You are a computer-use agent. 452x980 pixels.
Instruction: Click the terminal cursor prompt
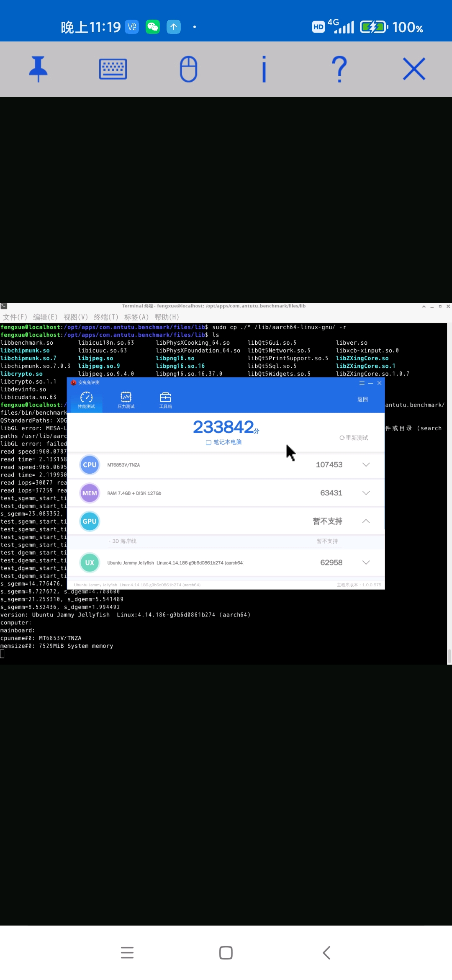pyautogui.click(x=3, y=654)
